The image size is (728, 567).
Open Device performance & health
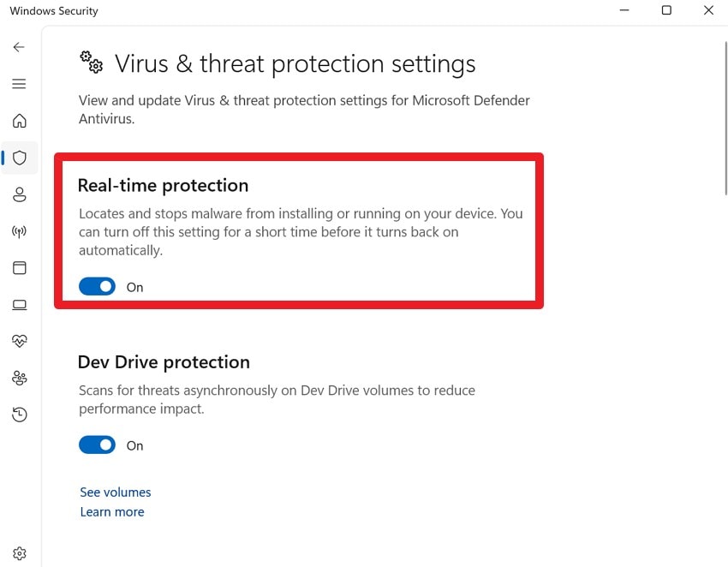click(19, 341)
